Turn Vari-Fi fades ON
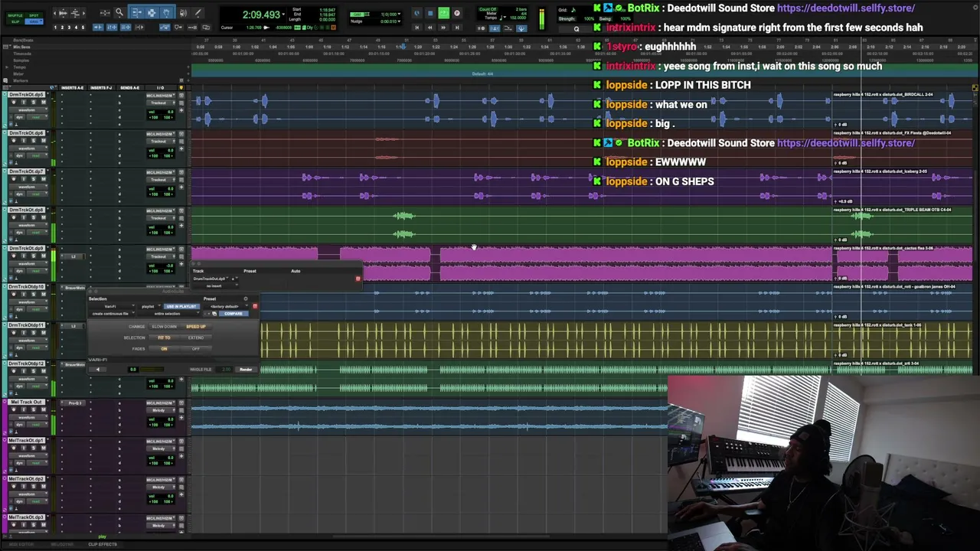The height and width of the screenshot is (551, 980). point(164,349)
